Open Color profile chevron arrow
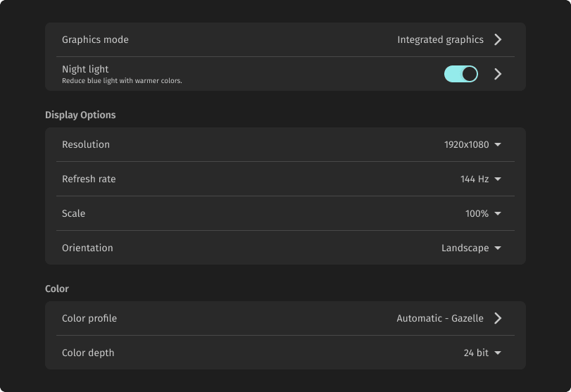Screen dimensions: 571x392 click(498, 319)
